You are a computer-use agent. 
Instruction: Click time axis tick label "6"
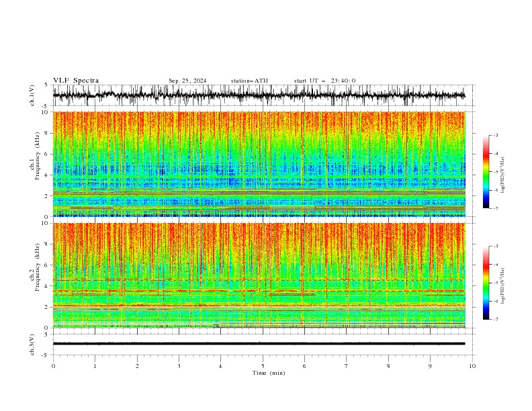304,366
